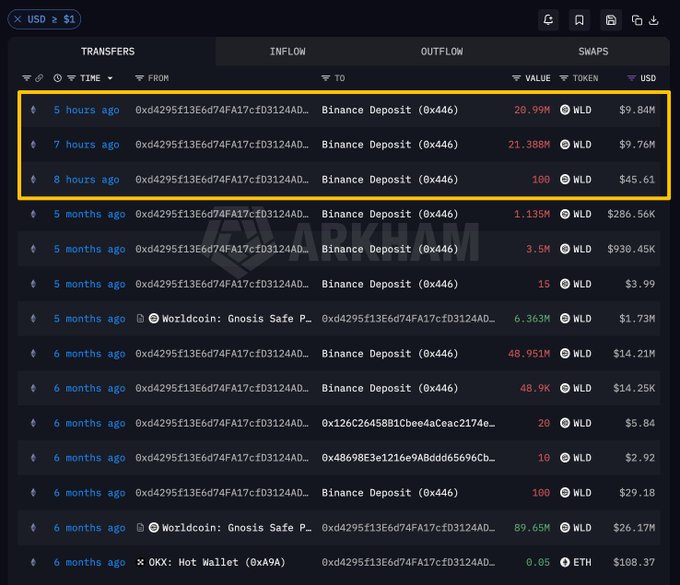
Task: Click OKX logo icon in last row
Action: click(140, 562)
